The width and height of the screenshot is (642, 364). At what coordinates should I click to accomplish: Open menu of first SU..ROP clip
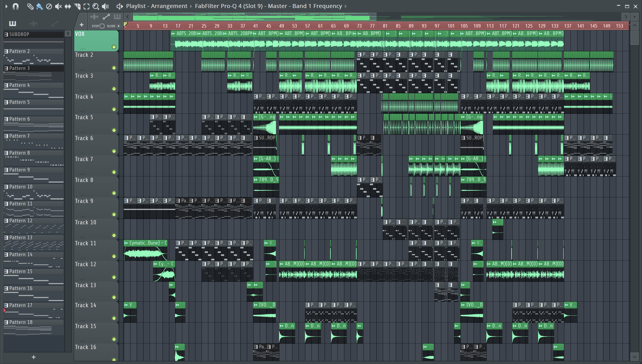coord(256,138)
